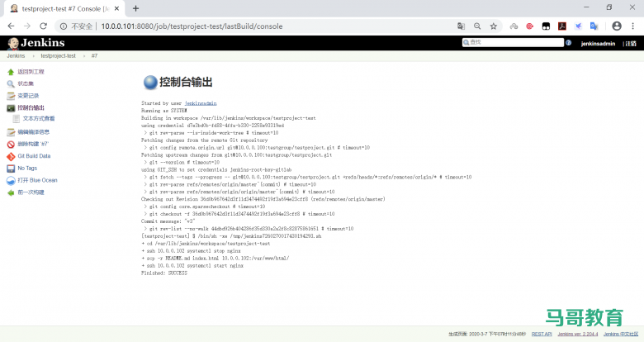The image size is (644, 342).
Task: Click the 前一次构建 green arrow icon
Action: (x=11, y=192)
